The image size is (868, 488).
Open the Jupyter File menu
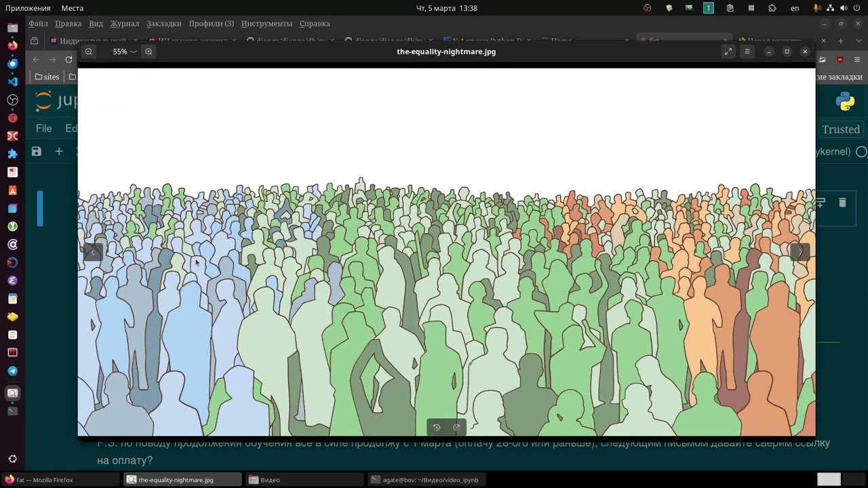coord(43,129)
